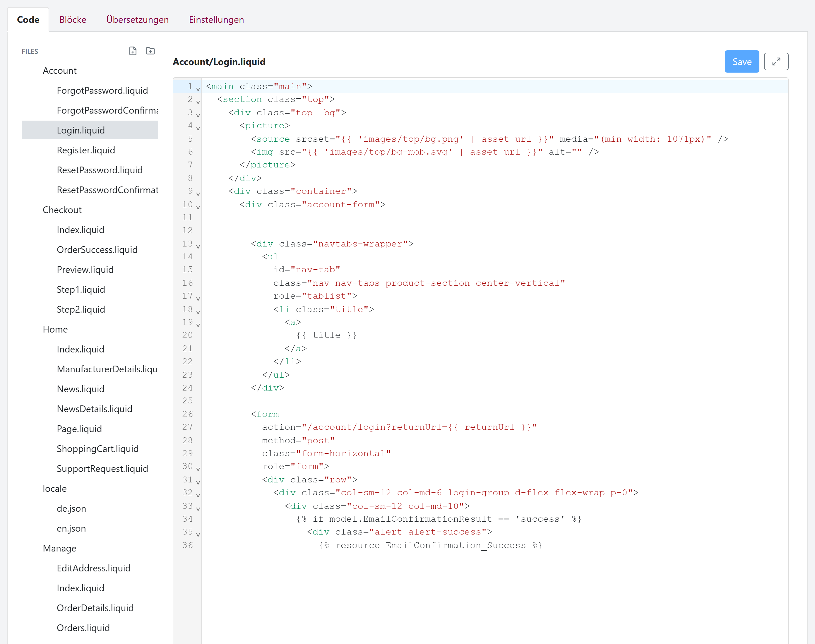Collapse the container div fold at line 9
The image size is (815, 644).
point(198,194)
